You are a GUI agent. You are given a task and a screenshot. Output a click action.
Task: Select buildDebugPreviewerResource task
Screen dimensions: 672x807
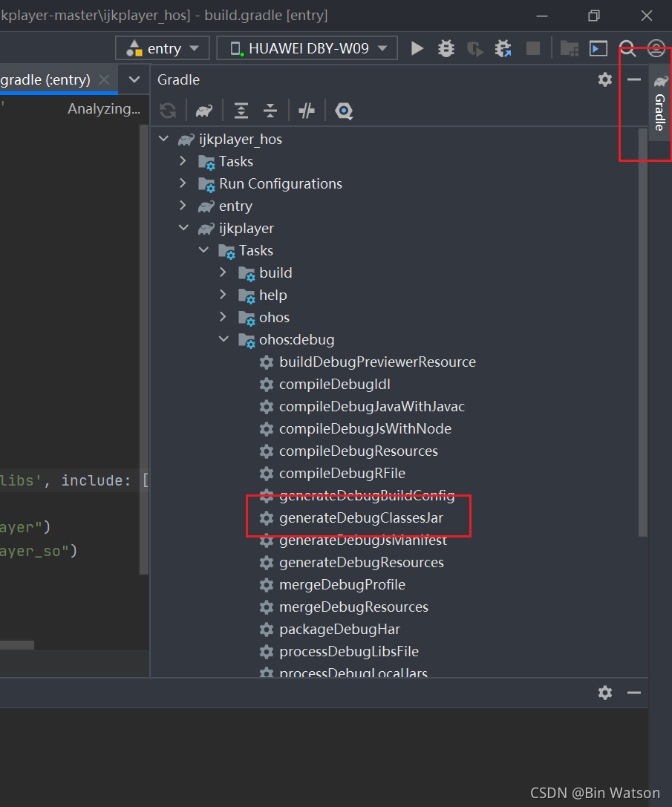pos(377,362)
